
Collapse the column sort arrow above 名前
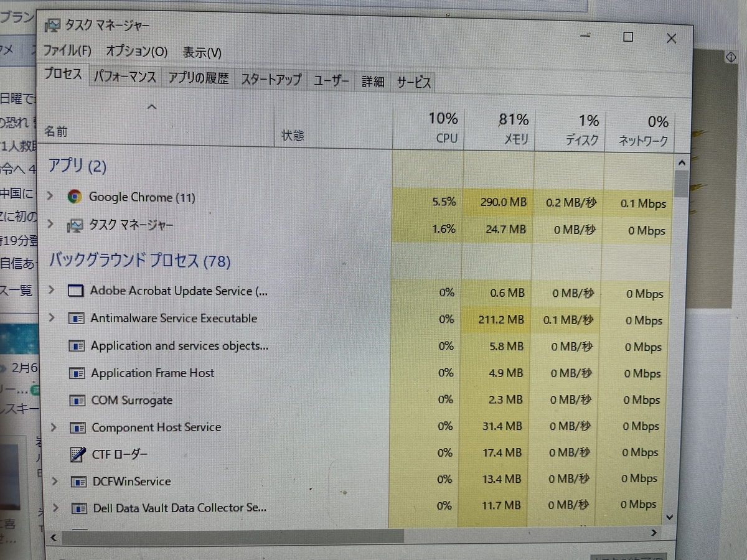tap(151, 107)
